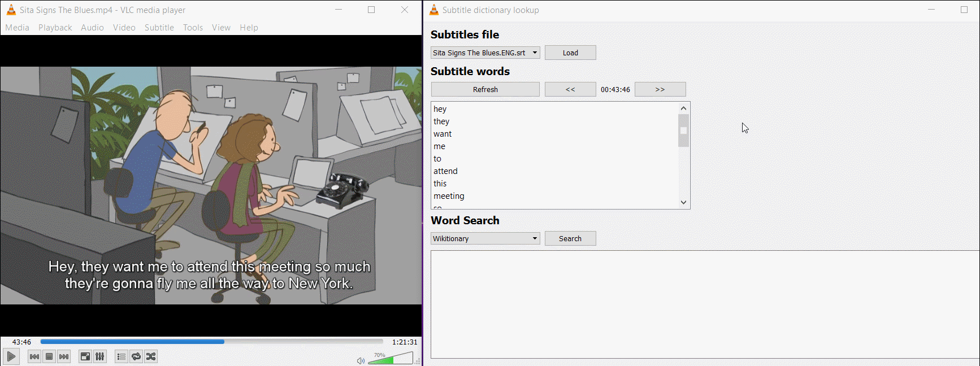Adjust the VLC volume slider at 70%
The height and width of the screenshot is (366, 980).
coord(391,358)
